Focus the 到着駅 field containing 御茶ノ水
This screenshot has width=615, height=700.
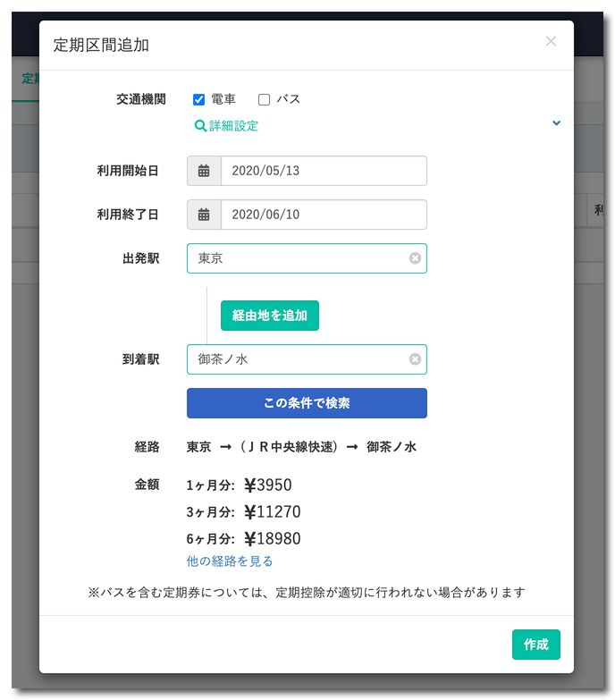[x=307, y=359]
